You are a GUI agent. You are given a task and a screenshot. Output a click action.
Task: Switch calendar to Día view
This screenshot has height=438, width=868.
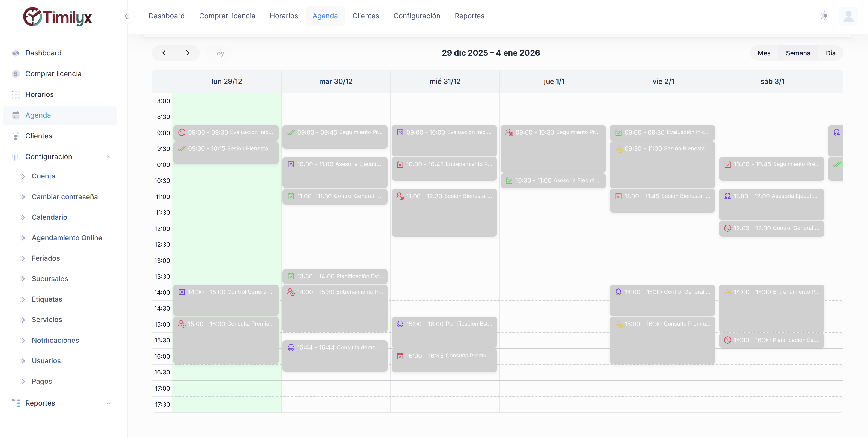[x=830, y=53]
